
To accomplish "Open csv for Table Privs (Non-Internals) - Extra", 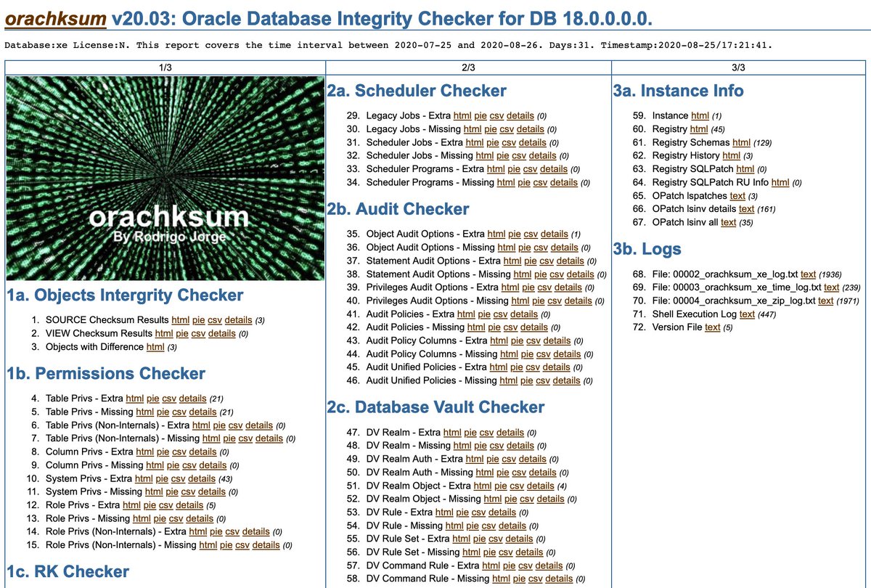I will [235, 425].
